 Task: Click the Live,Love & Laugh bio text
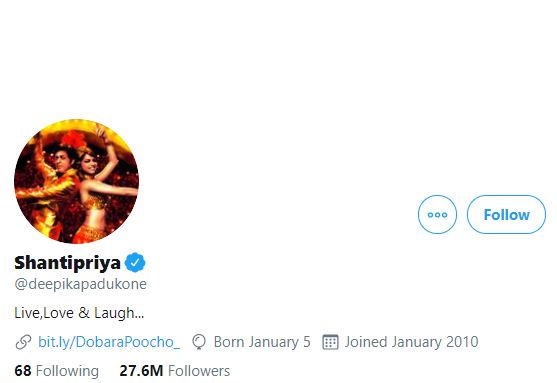[x=79, y=313]
